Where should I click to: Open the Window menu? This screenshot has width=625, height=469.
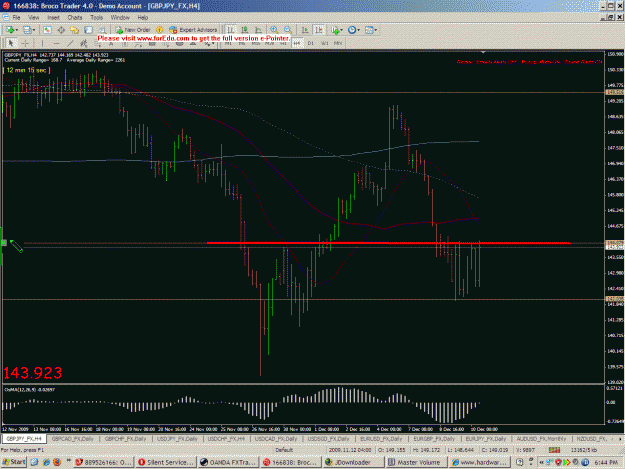pos(120,18)
